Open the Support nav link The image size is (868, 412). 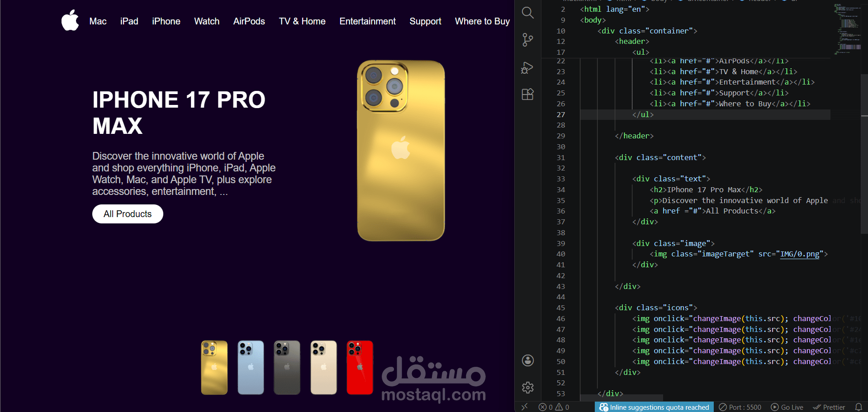[425, 21]
